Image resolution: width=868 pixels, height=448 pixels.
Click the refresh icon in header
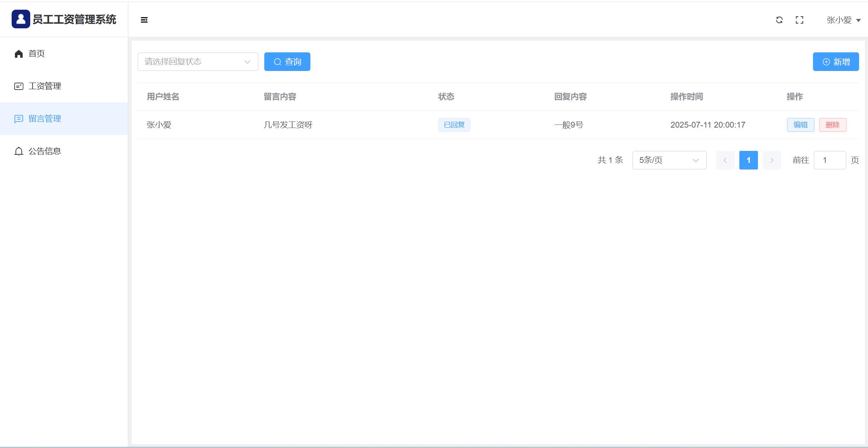779,20
